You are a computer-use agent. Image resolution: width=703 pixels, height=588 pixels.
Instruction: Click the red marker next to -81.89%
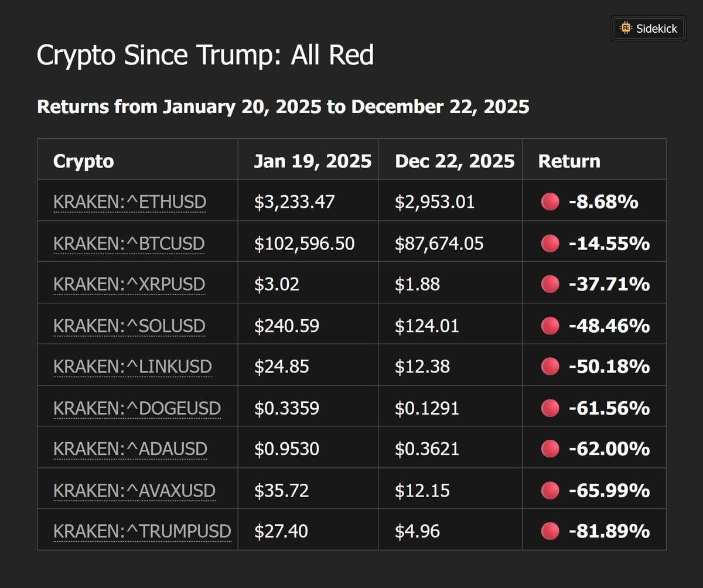550,531
